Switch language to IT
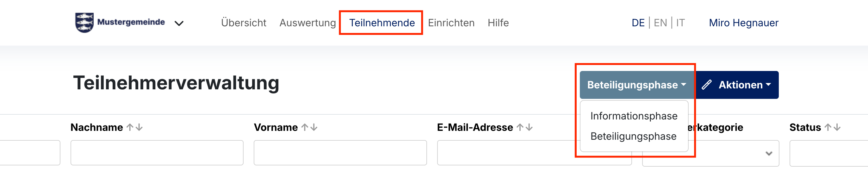 (x=680, y=23)
